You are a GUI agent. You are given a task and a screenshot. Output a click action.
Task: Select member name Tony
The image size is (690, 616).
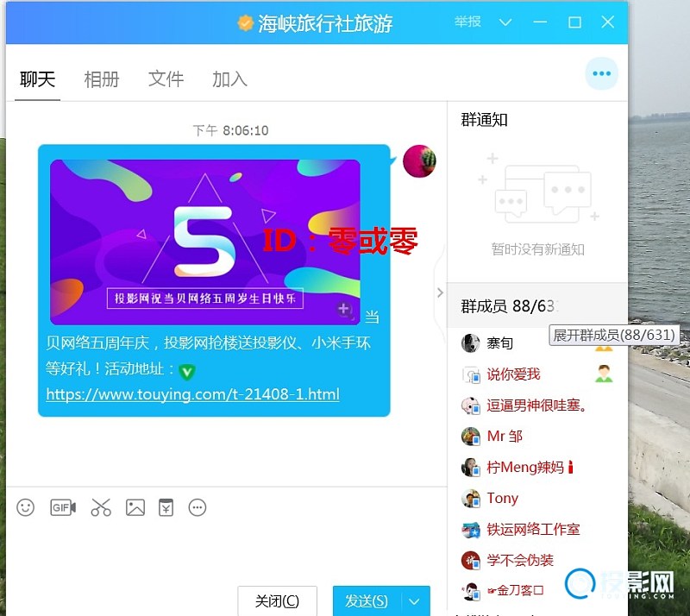click(503, 498)
